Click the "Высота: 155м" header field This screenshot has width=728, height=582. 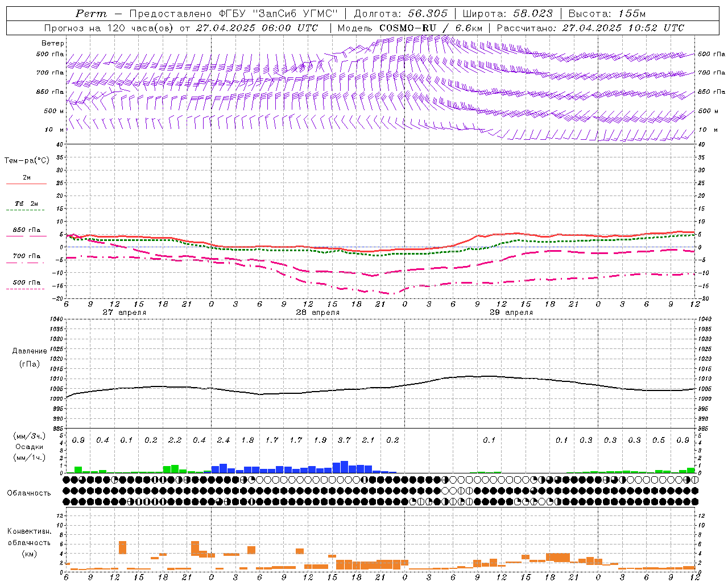tap(607, 14)
